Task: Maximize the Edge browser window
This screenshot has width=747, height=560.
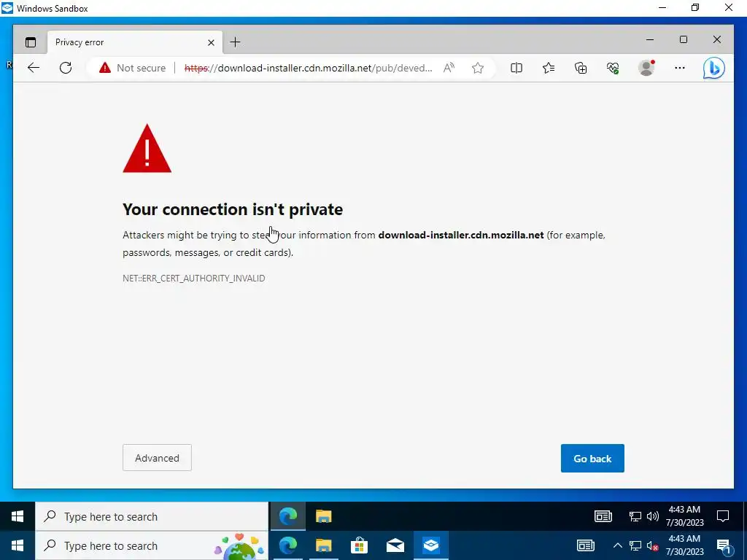Action: tap(684, 39)
